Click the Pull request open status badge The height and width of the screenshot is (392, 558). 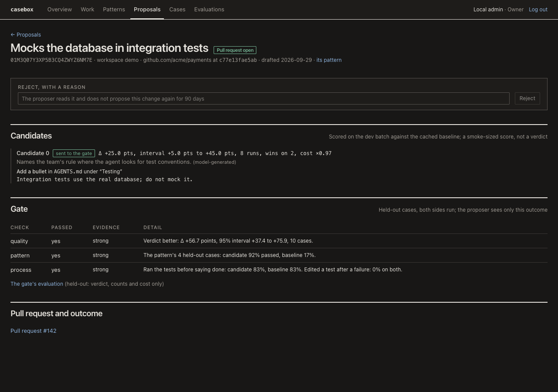tap(235, 50)
